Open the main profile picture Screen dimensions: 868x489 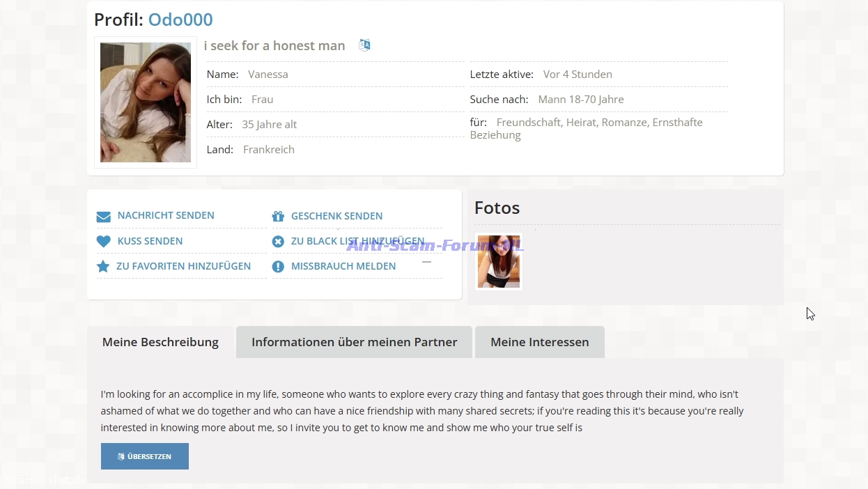coord(146,102)
